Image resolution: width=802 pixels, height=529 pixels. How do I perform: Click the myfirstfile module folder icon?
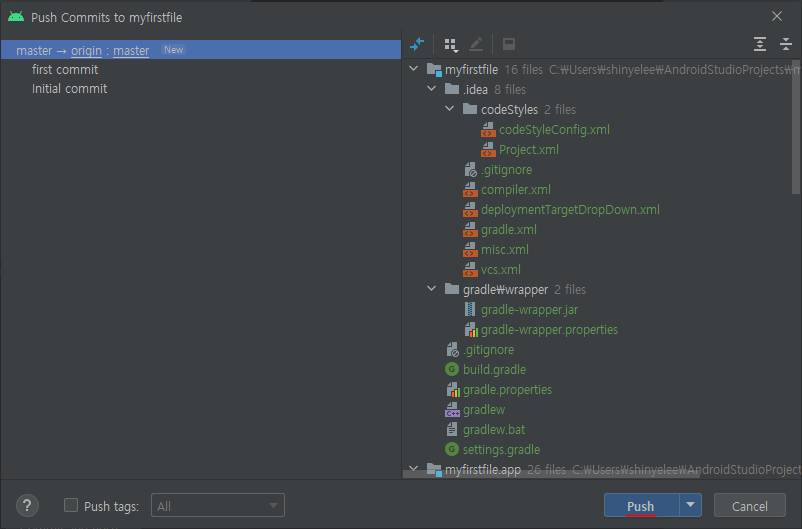[434, 70]
